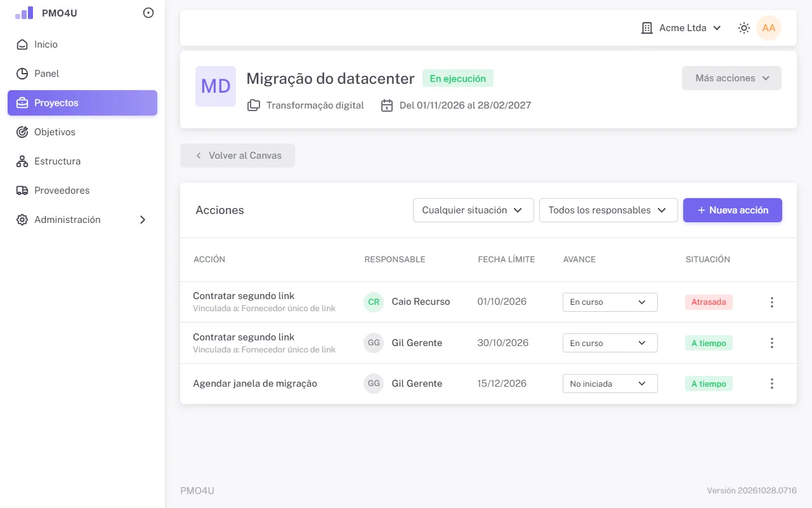Click the A tiempo badge in the 15/12/2026 row
The image size is (812, 508).
pos(709,384)
